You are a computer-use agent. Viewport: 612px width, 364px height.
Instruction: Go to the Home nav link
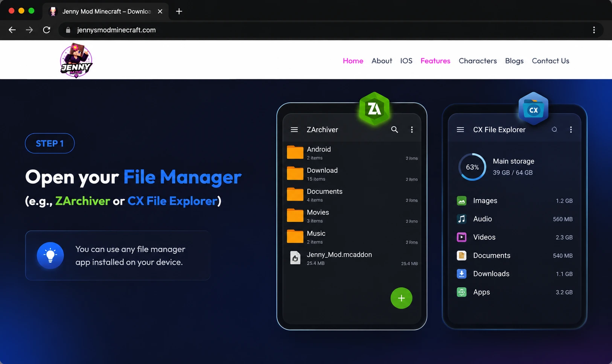(x=353, y=61)
